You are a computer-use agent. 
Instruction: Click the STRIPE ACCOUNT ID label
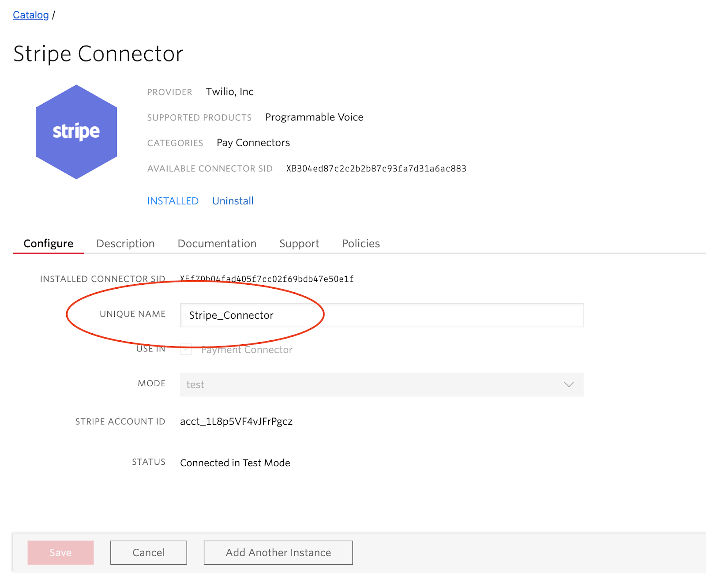coord(120,422)
